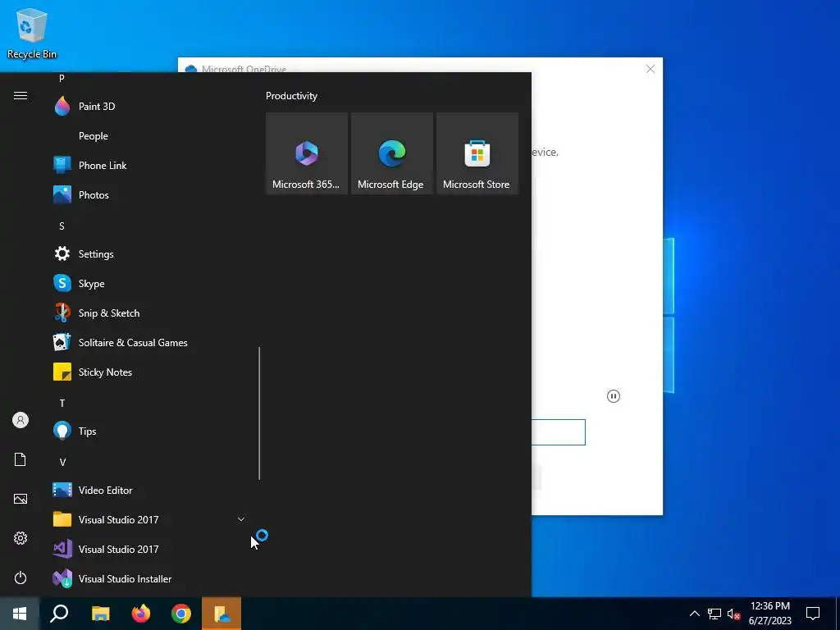Launch Skype from the app list
The width and height of the screenshot is (840, 630).
pyautogui.click(x=148, y=283)
